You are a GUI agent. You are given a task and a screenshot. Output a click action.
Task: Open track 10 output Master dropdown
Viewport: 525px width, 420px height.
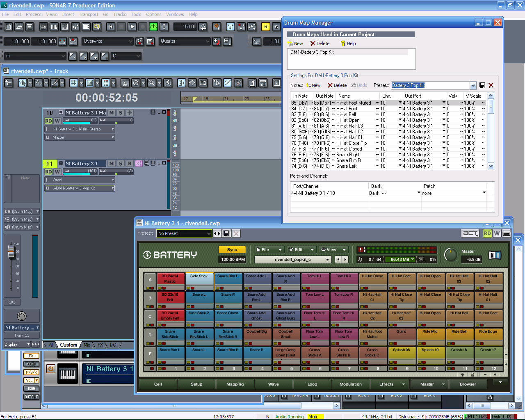coord(80,137)
